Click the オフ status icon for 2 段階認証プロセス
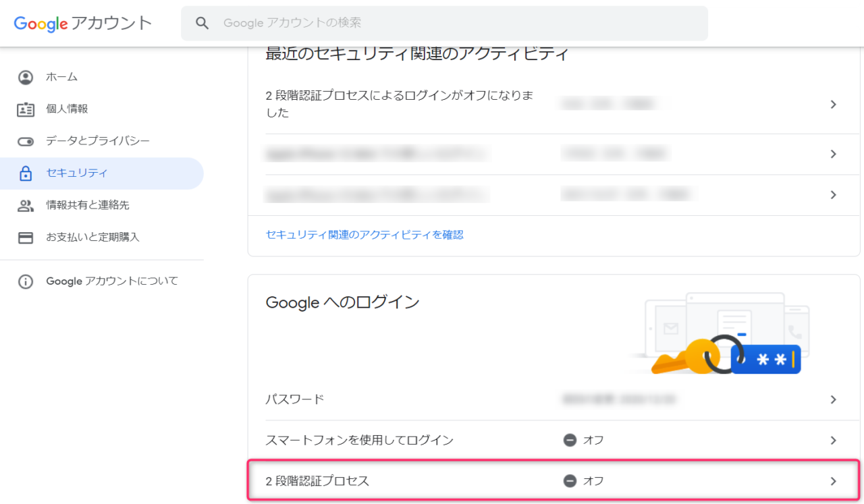 [570, 481]
